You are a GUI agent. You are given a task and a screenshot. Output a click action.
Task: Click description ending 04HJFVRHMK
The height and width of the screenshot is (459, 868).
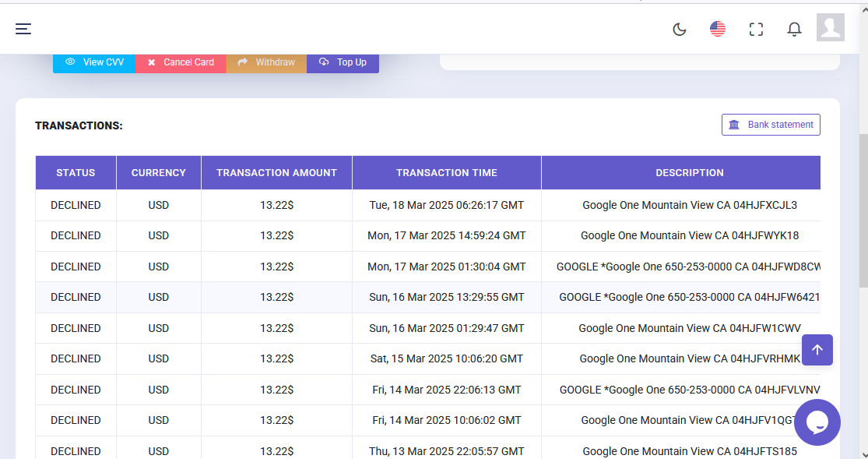(690, 358)
